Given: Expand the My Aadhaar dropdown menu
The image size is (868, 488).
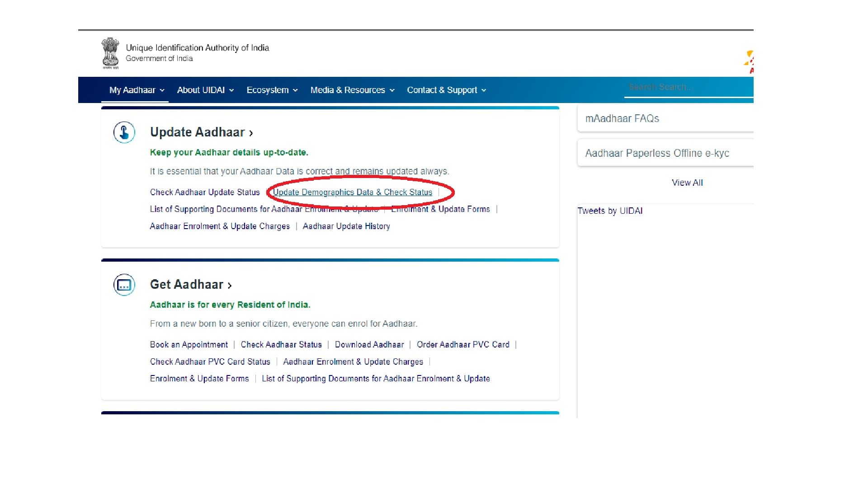Looking at the screenshot, I should tap(137, 90).
